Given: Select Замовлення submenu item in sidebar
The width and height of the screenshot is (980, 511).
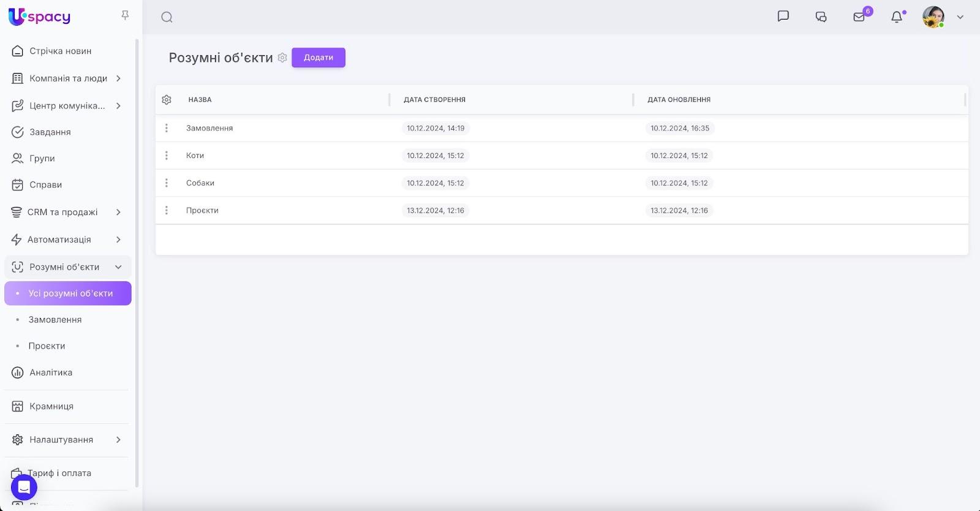Looking at the screenshot, I should 55,320.
